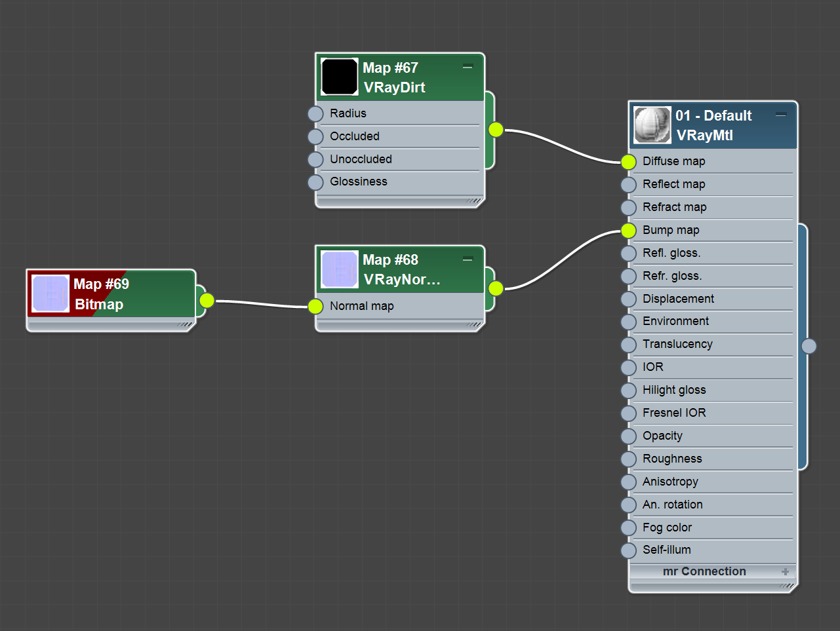This screenshot has width=840, height=631.
Task: Click the Refract map input socket
Action: tap(628, 207)
